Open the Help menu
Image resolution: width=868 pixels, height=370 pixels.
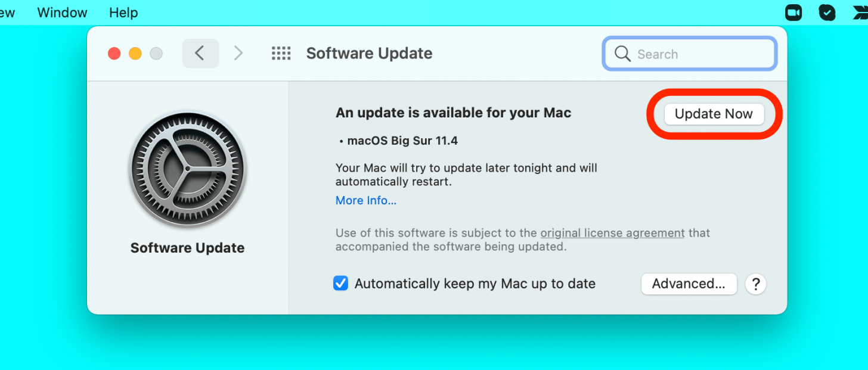(123, 12)
